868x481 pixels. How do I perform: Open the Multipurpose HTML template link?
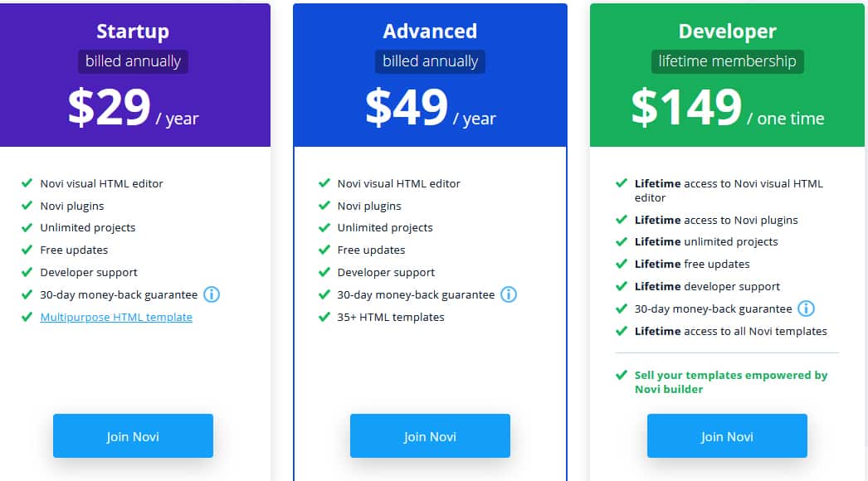[116, 317]
